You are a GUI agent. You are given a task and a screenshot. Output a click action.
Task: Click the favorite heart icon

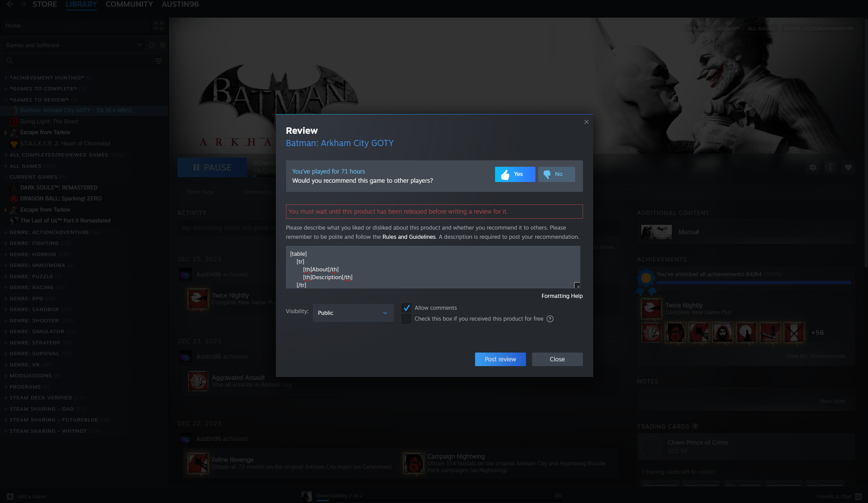[848, 167]
